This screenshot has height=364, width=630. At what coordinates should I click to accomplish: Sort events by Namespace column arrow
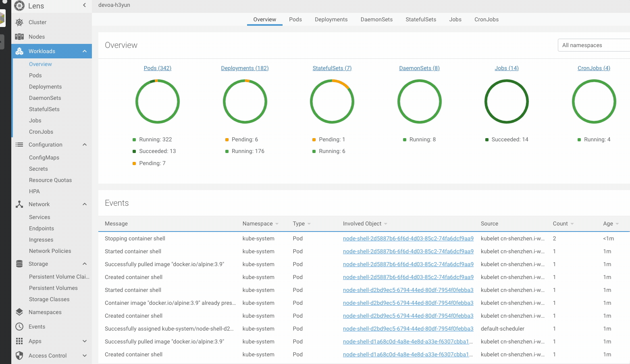click(277, 224)
